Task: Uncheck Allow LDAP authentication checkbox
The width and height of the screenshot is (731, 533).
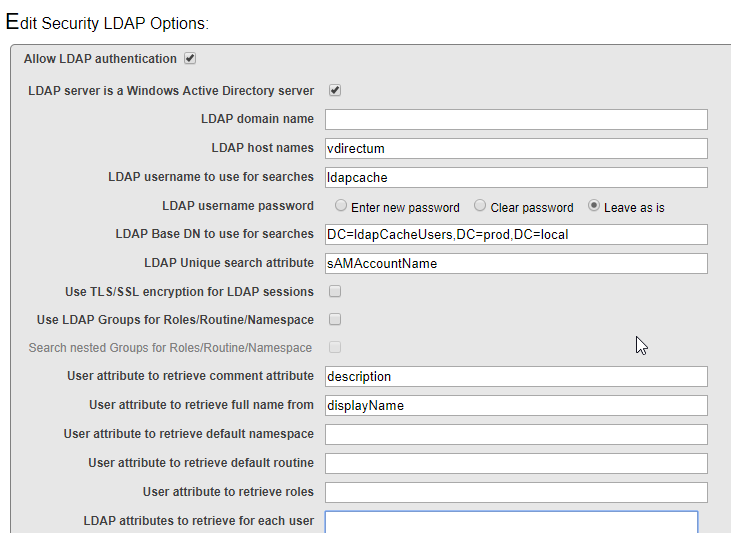Action: coord(190,58)
